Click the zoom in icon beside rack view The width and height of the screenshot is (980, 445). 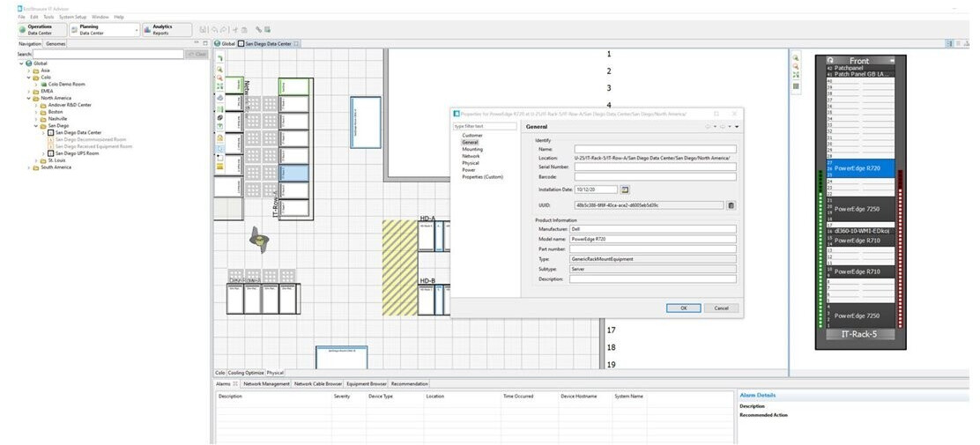(x=796, y=57)
